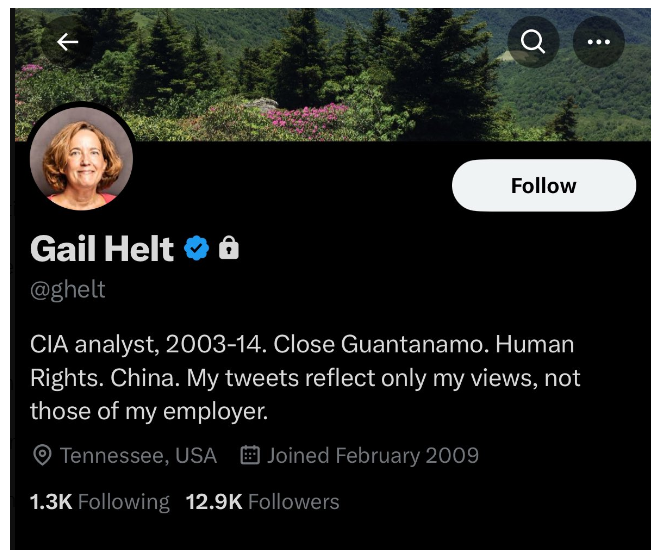Screen dimensions: 657x558
Task: Click the location pin icon
Action: click(42, 456)
